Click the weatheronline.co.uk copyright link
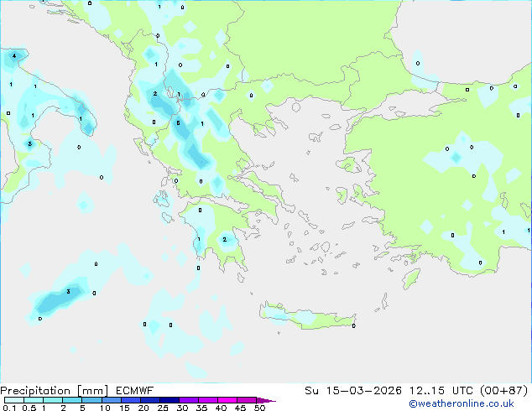This screenshot has height=411, width=532. coord(462,403)
